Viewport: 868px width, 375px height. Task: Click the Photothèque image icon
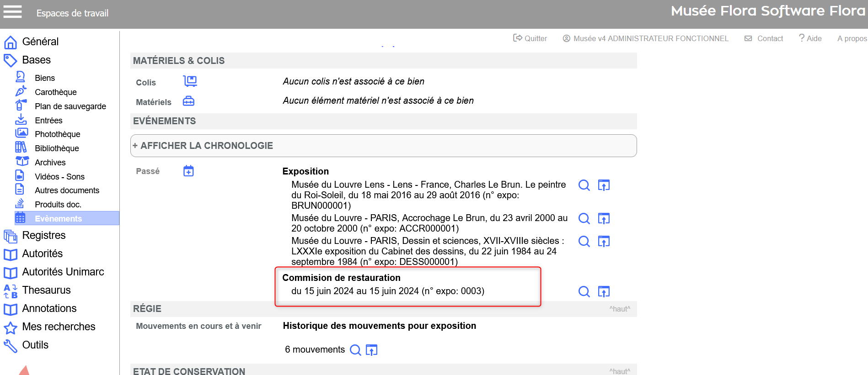point(21,133)
